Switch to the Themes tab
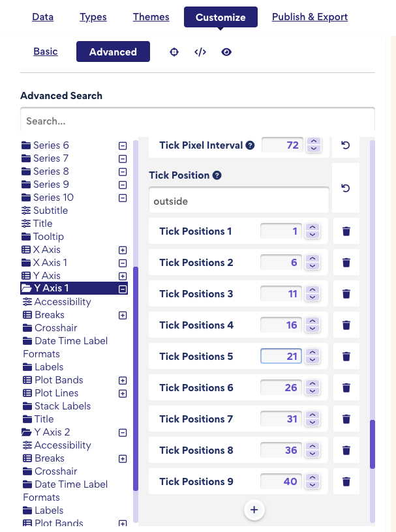 point(151,17)
